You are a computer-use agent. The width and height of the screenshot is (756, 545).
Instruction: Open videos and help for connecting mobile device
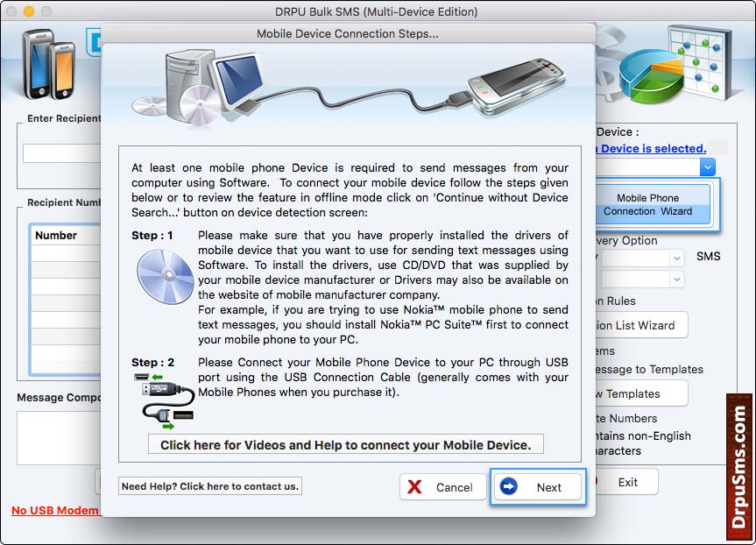346,444
